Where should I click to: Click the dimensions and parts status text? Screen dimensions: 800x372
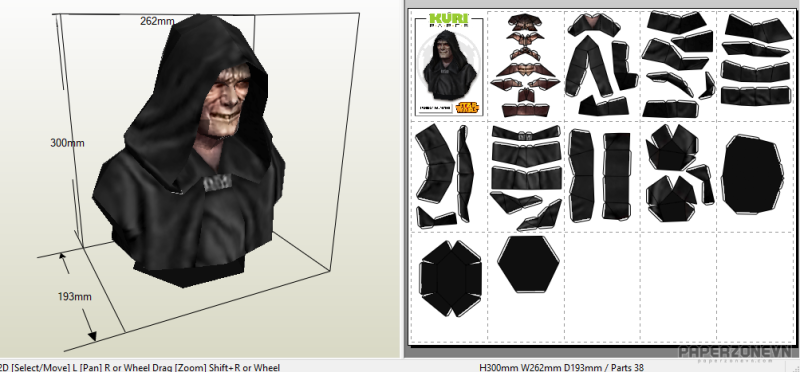[x=562, y=367]
